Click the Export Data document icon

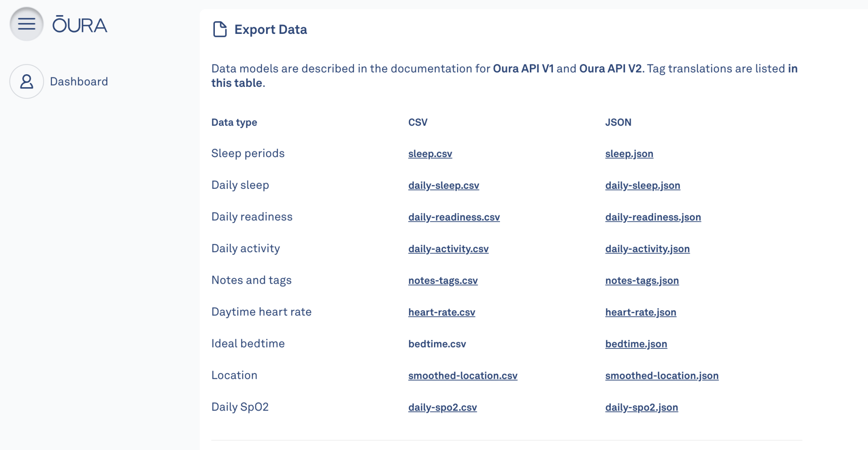tap(220, 30)
